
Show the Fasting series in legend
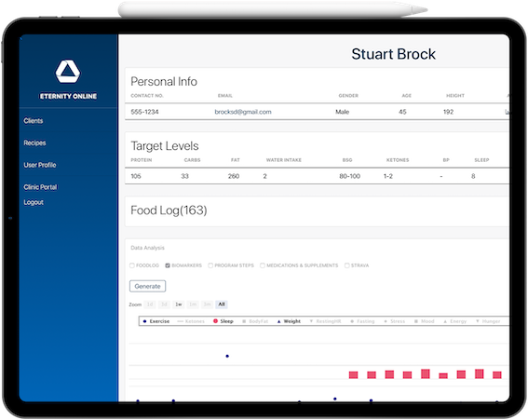pos(362,321)
